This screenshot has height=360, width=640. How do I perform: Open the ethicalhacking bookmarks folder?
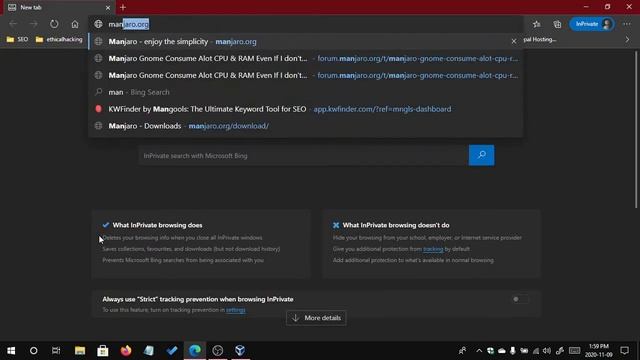point(59,40)
